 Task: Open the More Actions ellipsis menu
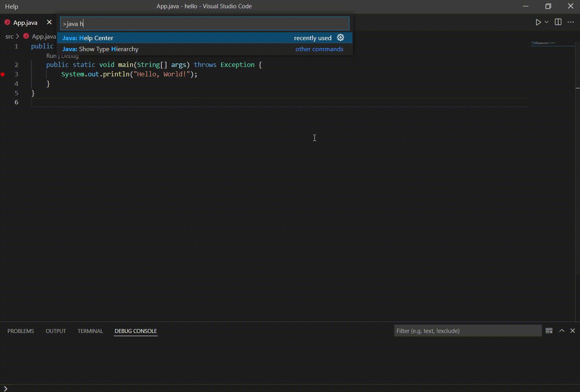pos(571,22)
